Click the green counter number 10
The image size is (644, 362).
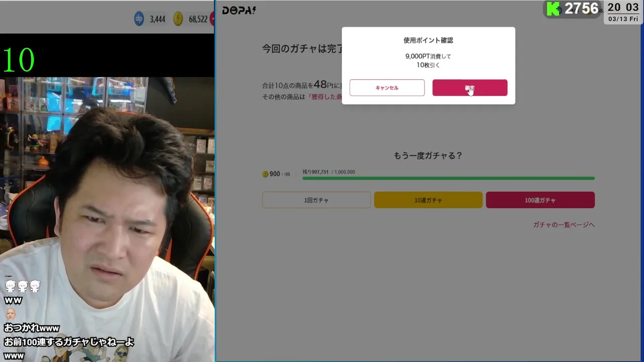(x=19, y=60)
